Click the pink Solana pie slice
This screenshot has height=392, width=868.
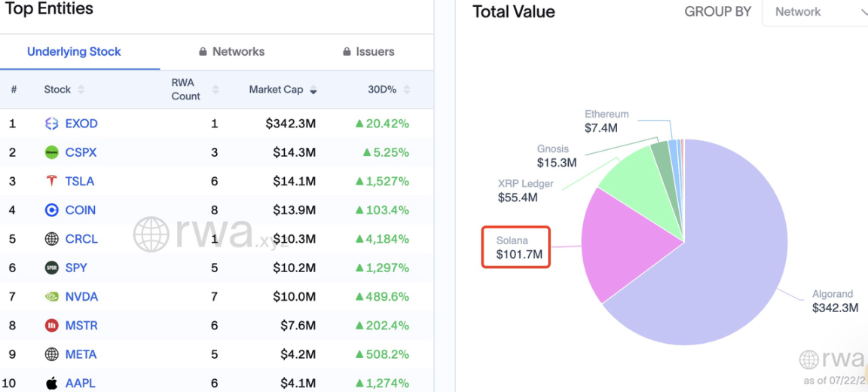tap(631, 243)
